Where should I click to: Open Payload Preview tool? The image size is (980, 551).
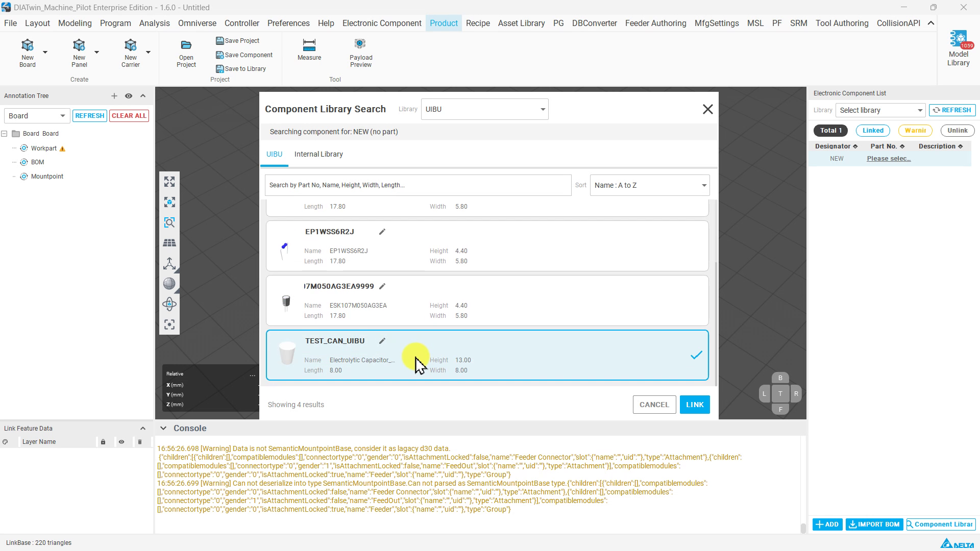(361, 53)
